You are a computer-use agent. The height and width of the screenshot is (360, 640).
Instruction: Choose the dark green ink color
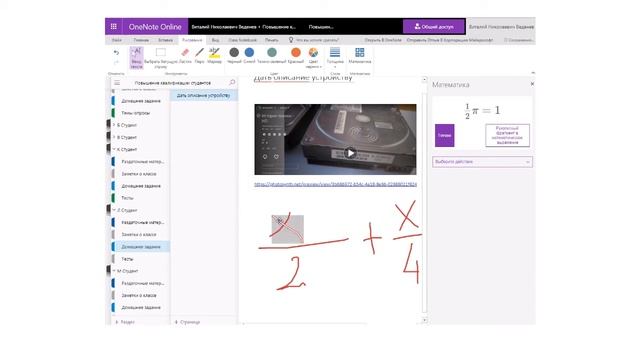[x=272, y=56]
